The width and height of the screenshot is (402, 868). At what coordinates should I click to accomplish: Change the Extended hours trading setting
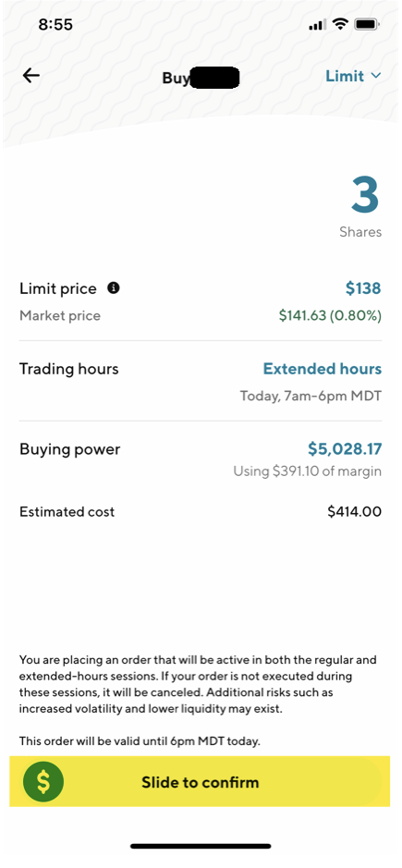click(323, 369)
